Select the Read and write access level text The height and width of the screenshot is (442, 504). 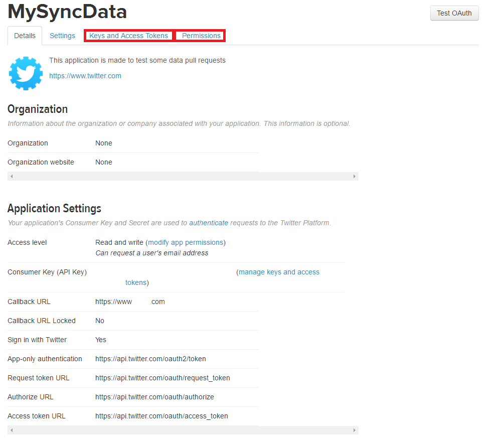tap(119, 242)
